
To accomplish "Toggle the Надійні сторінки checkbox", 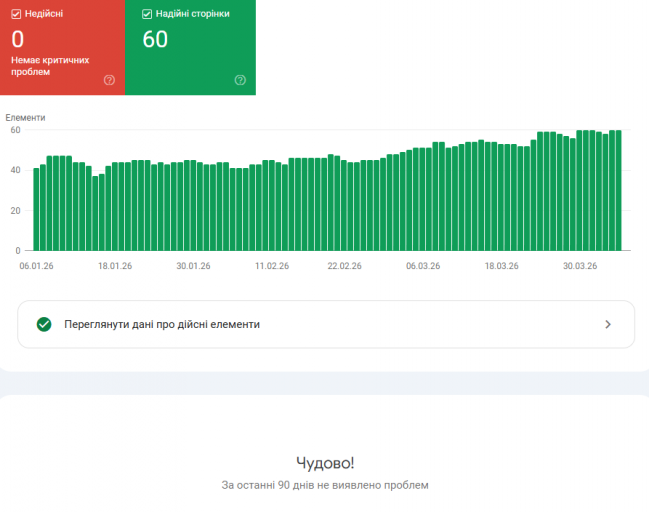I will (147, 14).
